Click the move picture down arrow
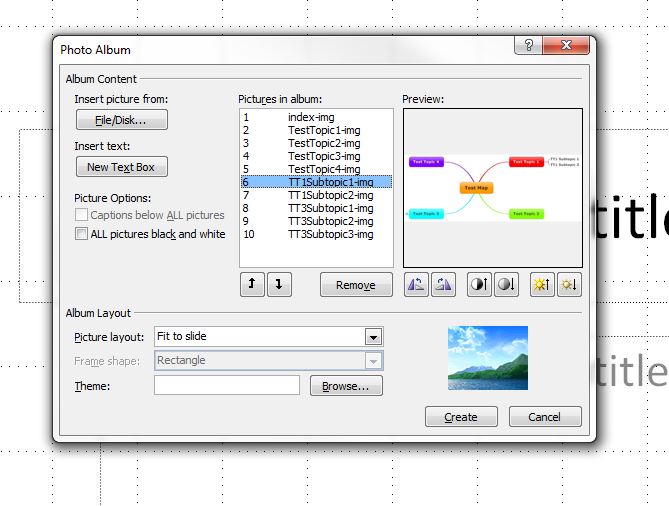The height and width of the screenshot is (506, 669). 279,285
